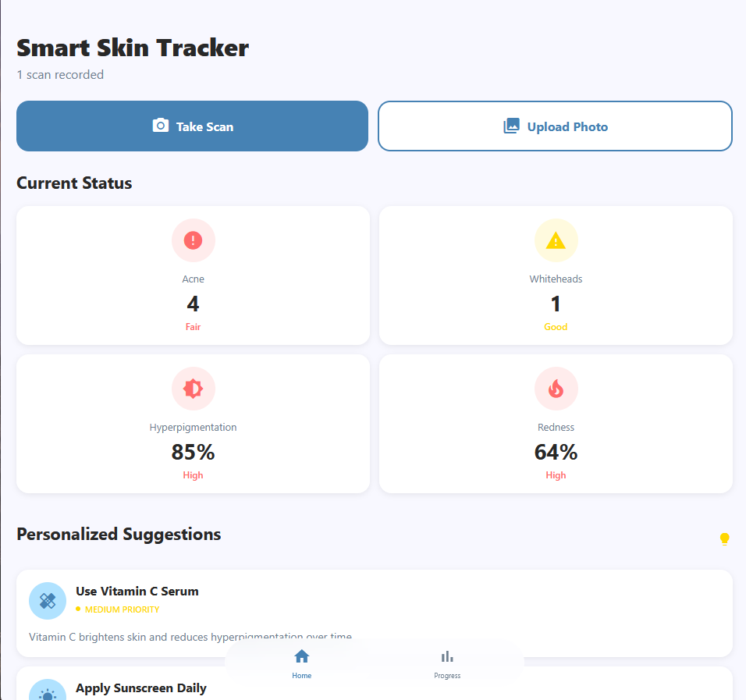Select the Whiteheads "Good" status label
The width and height of the screenshot is (746, 700).
click(x=556, y=327)
